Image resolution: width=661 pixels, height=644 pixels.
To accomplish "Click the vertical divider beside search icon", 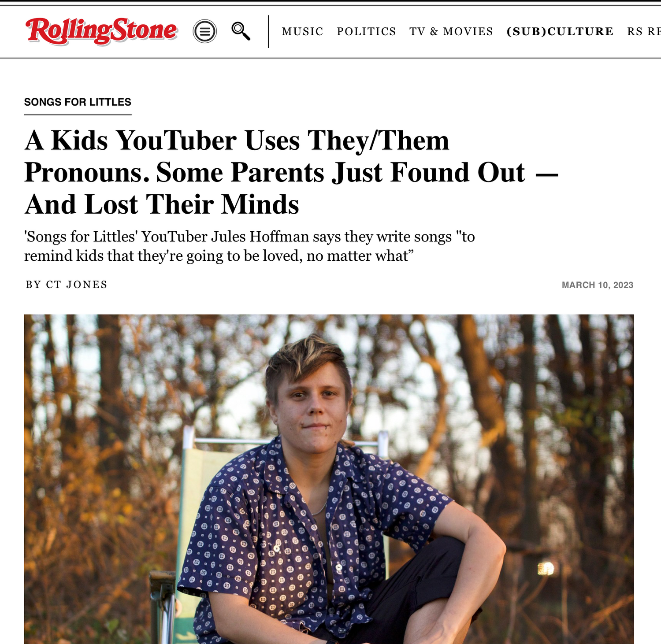I will [268, 32].
